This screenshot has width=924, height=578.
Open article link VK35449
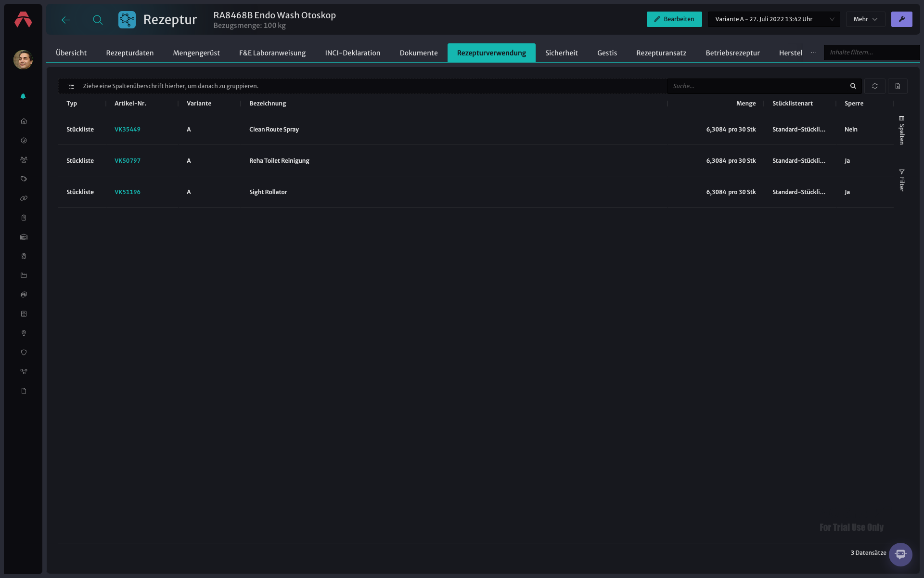point(128,130)
